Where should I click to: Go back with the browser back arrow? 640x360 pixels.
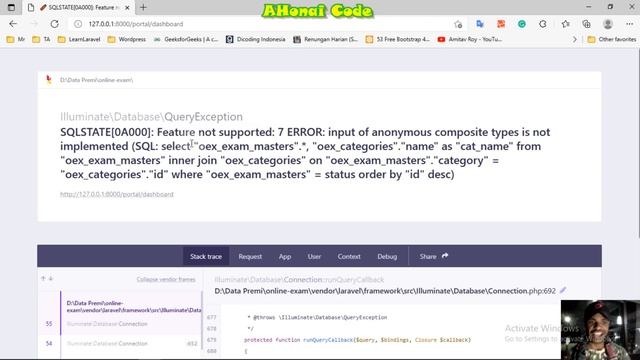click(x=13, y=24)
